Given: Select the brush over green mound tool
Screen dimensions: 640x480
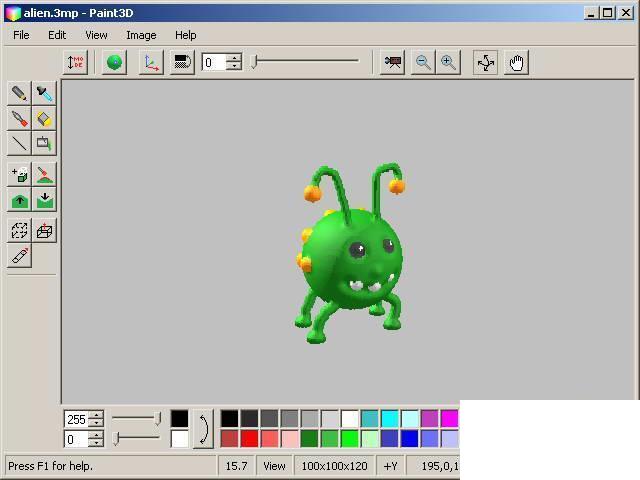Looking at the screenshot, I should [x=44, y=175].
